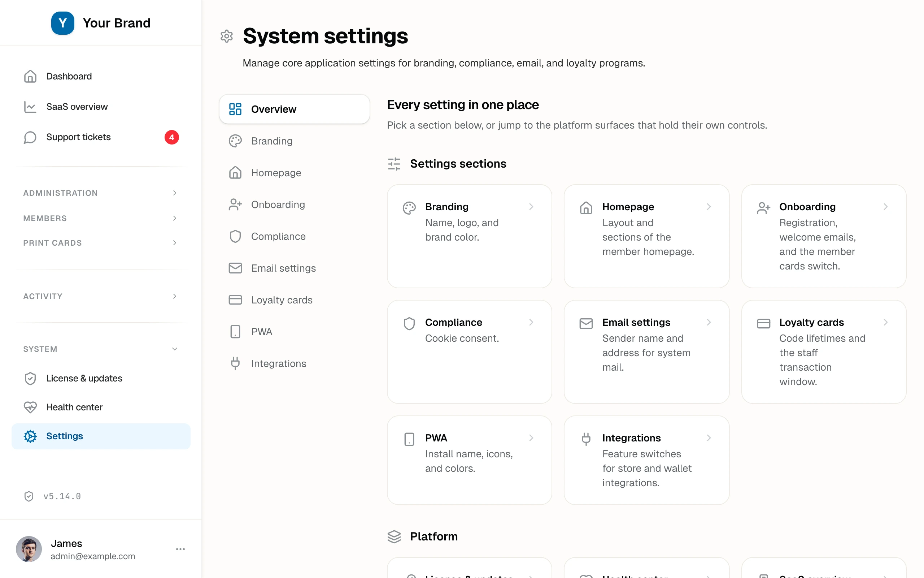The width and height of the screenshot is (924, 578).
Task: Click James's profile avatar
Action: [x=29, y=549]
